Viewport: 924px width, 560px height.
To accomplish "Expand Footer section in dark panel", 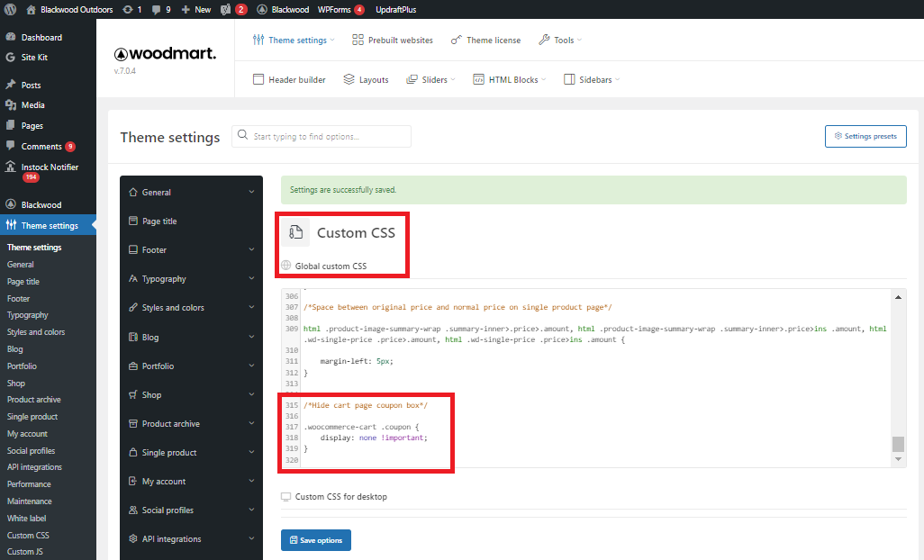I will click(191, 249).
